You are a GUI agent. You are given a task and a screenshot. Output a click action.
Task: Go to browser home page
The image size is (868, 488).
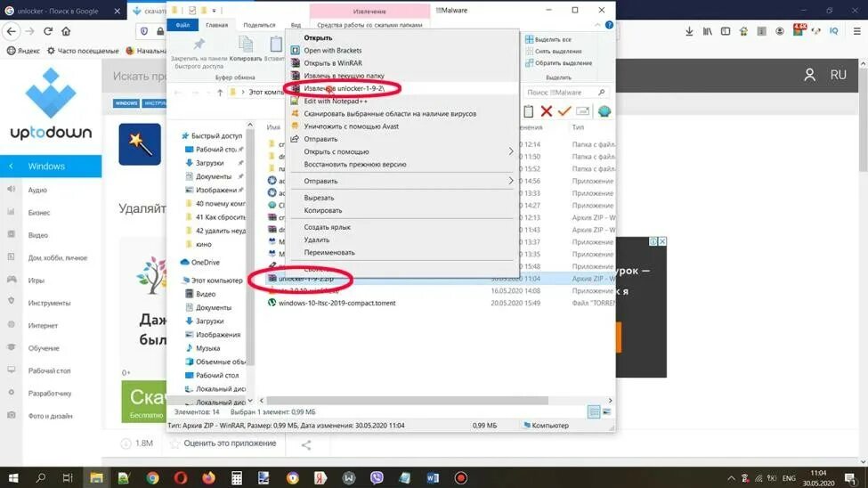click(66, 31)
